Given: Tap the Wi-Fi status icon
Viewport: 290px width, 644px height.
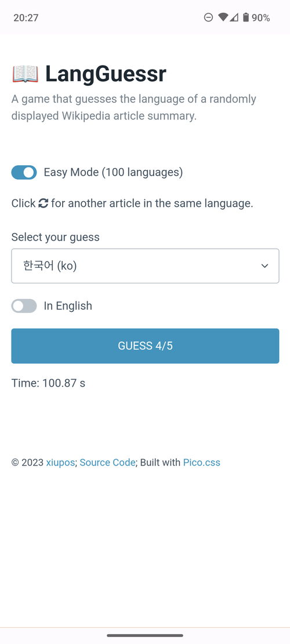Looking at the screenshot, I should tap(223, 17).
